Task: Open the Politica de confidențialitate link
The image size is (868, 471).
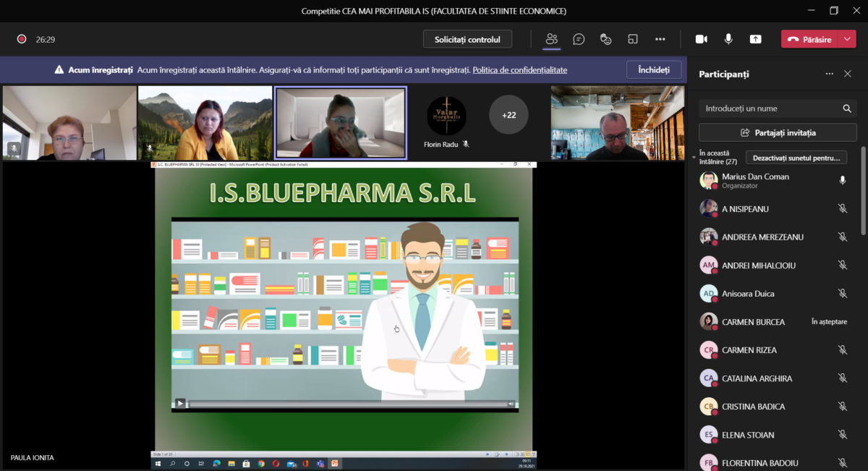Action: click(x=519, y=70)
